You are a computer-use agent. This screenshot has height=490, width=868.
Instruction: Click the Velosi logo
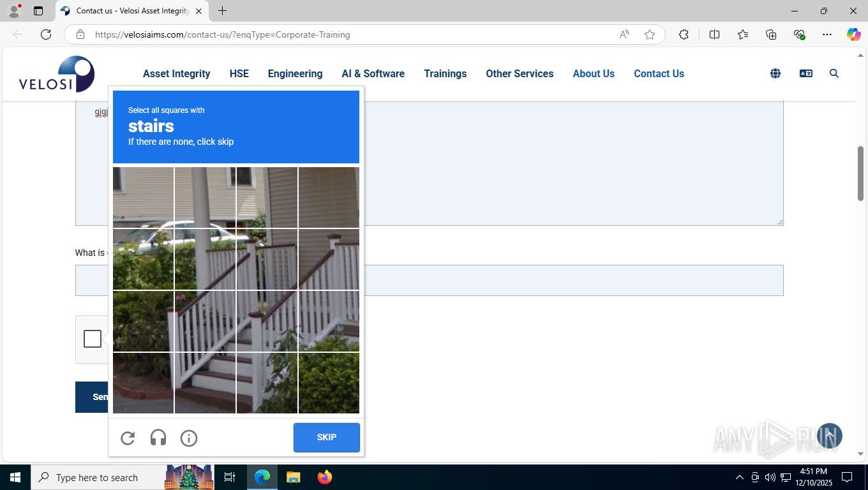[x=57, y=74]
